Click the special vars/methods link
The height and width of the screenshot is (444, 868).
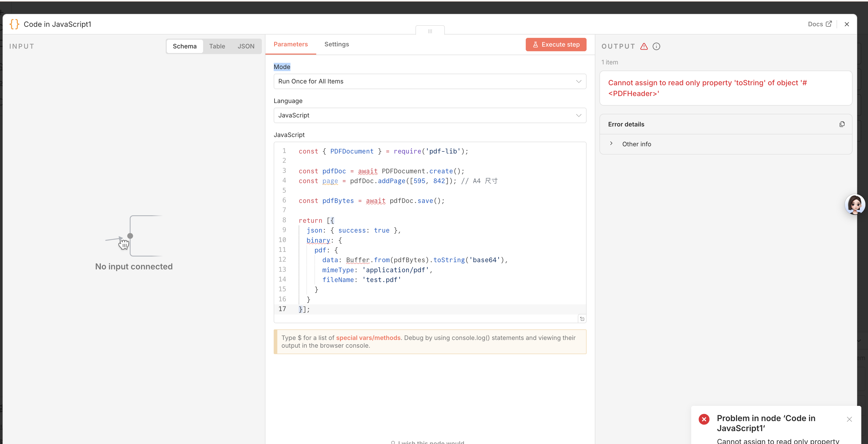(368, 338)
